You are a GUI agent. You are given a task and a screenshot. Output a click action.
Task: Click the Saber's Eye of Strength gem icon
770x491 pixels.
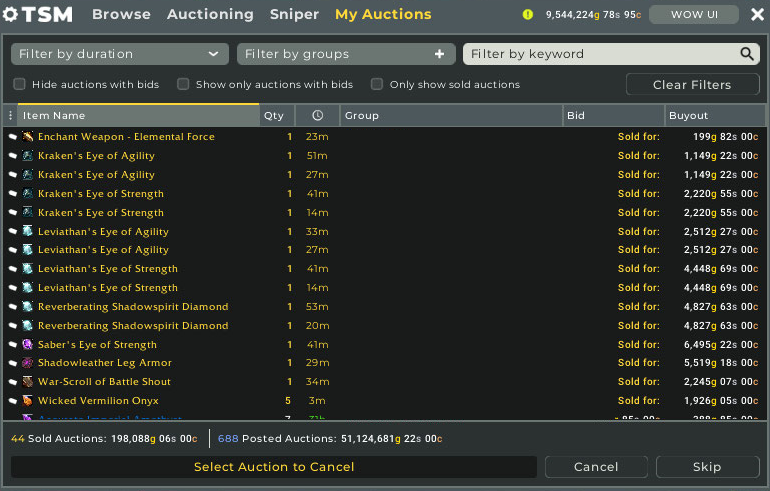tap(28, 345)
